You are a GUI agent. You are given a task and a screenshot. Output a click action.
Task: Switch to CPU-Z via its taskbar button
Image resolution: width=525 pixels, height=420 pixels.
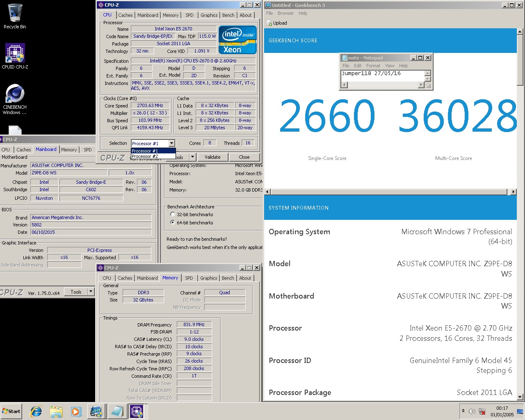click(x=137, y=411)
